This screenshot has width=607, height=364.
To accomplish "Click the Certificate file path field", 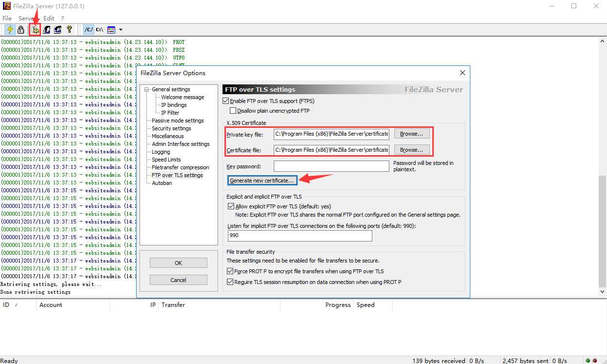I will click(x=331, y=150).
